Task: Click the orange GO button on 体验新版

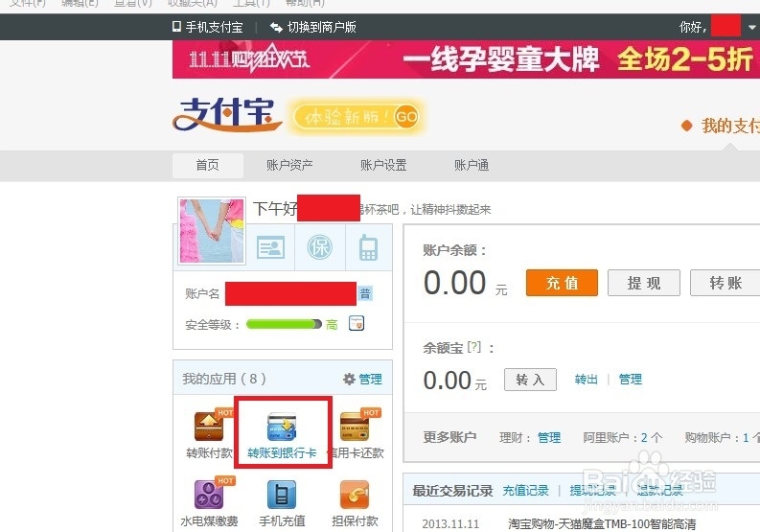Action: tap(406, 117)
